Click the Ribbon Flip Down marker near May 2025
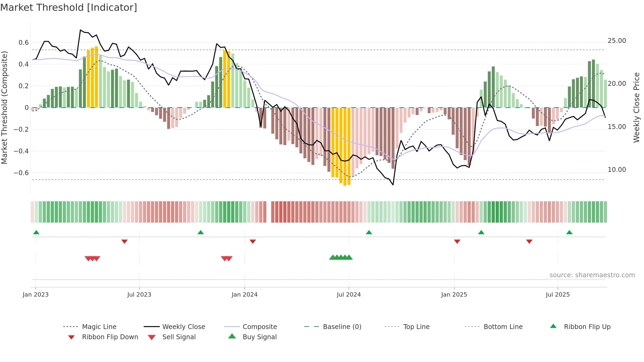Image resolution: width=644 pixels, height=362 pixels. pyautogui.click(x=529, y=242)
